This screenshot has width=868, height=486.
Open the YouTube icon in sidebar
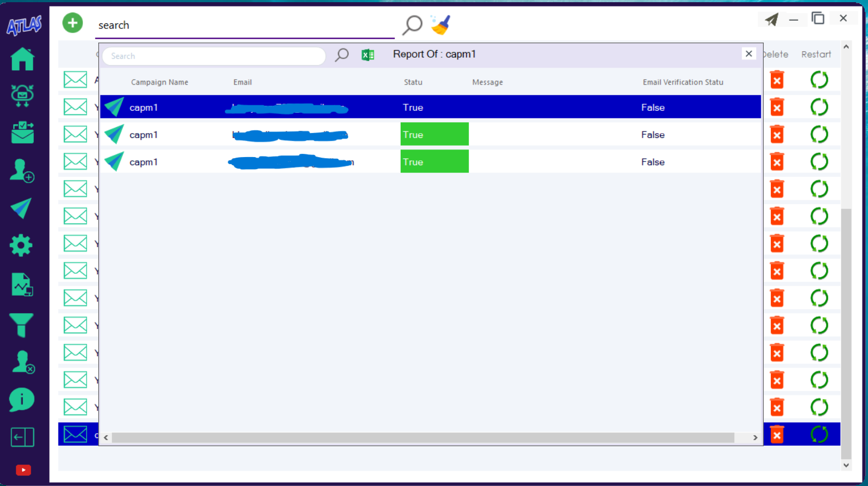pyautogui.click(x=23, y=470)
